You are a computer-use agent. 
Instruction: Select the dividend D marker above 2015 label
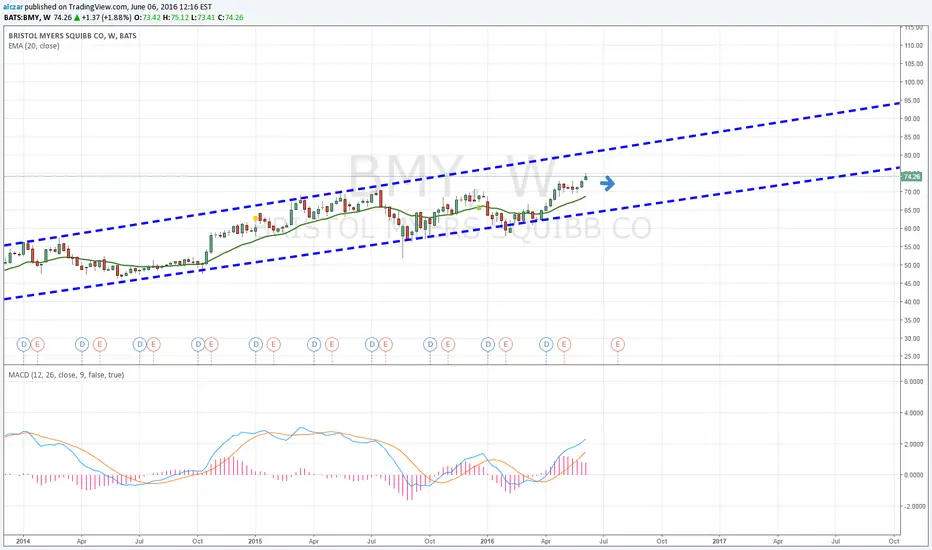click(x=256, y=344)
